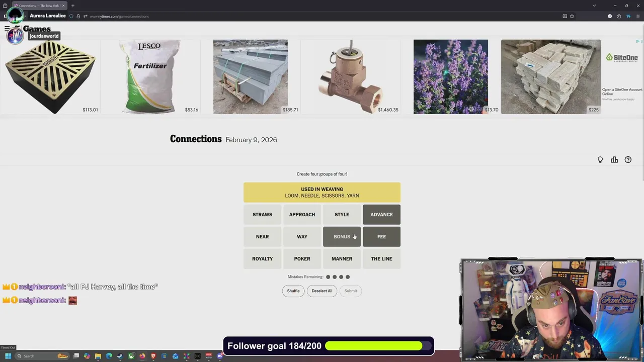This screenshot has width=644, height=362.
Task: Click the picture-in-picture icon in the address bar
Action: click(565, 16)
